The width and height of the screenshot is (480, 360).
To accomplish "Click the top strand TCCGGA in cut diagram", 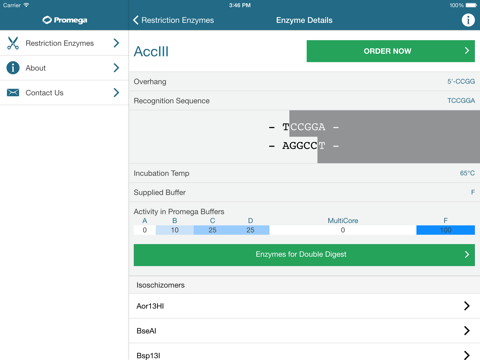I will pyautogui.click(x=304, y=127).
